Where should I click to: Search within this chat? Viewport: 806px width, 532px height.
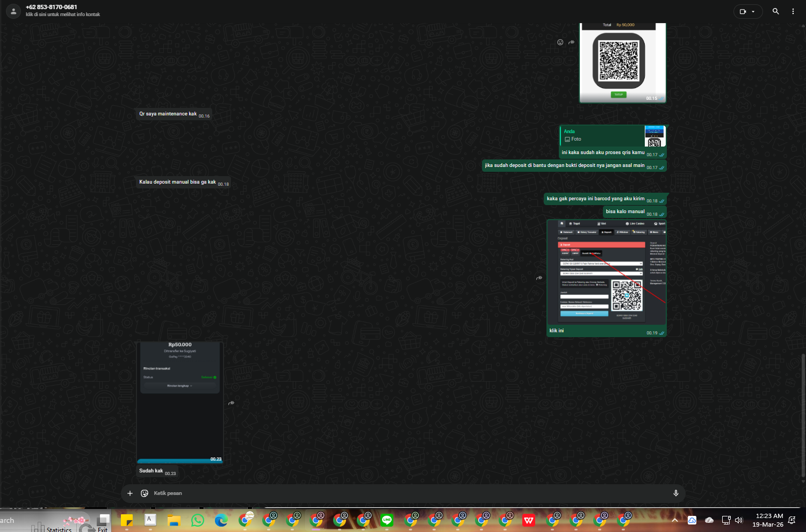tap(776, 11)
